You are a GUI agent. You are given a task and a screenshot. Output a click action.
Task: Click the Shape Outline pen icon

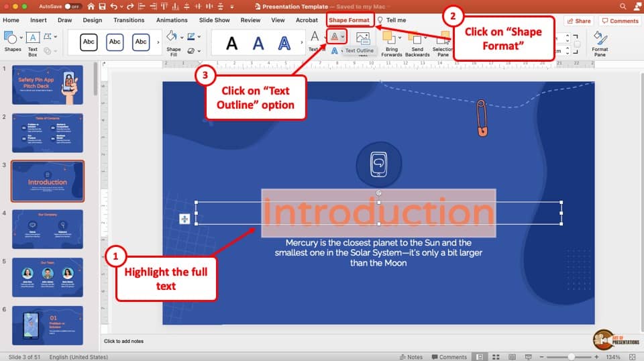(x=191, y=36)
